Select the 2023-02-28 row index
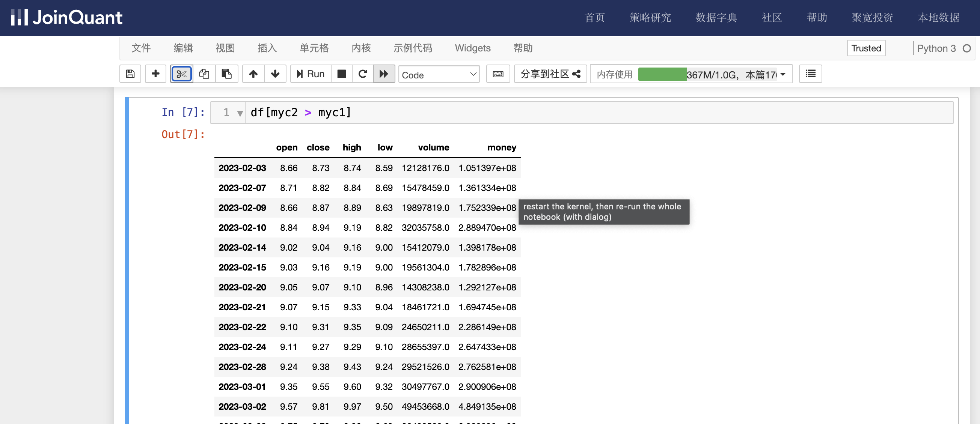Viewport: 980px width, 424px height. click(242, 367)
